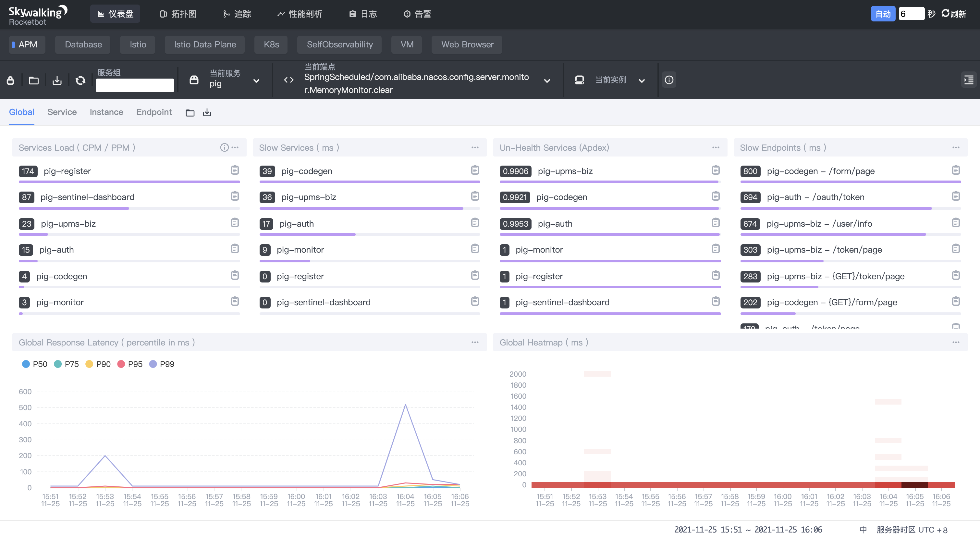Click the refresh interval seconds input field
The image size is (980, 539).
(912, 14)
